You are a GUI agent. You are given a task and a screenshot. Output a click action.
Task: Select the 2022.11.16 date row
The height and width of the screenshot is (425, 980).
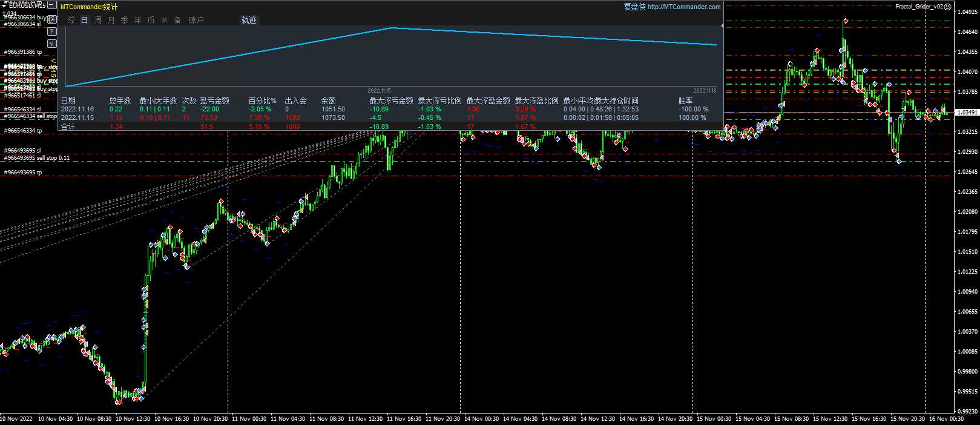77,110
